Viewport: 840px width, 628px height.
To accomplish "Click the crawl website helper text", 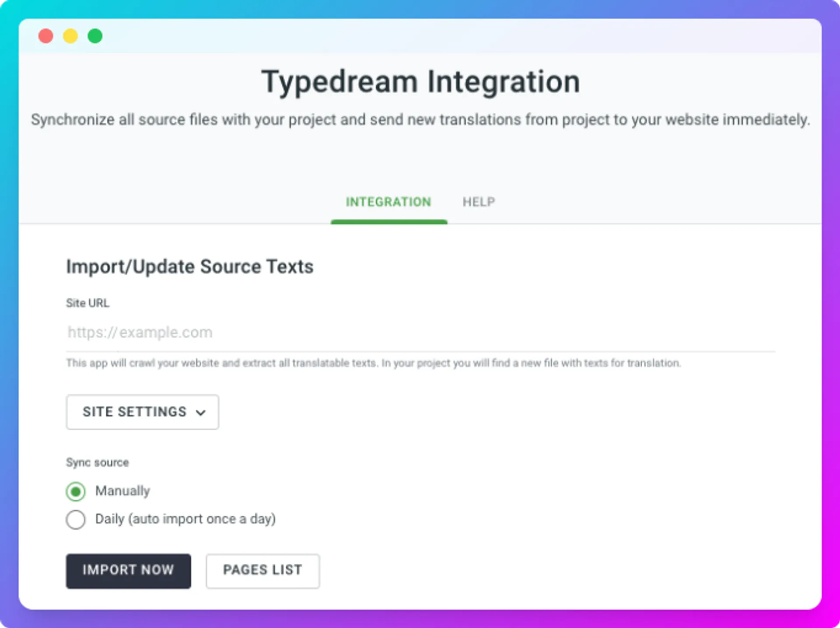I will tap(374, 363).
